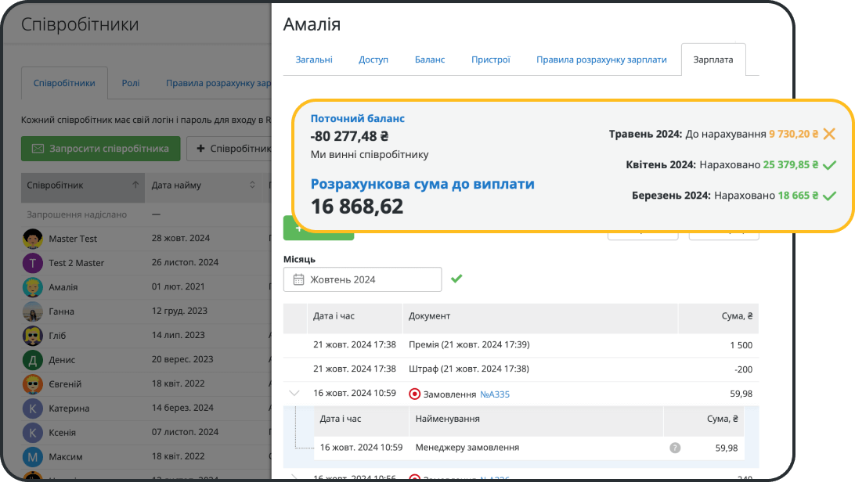
Task: Open order link №A335
Action: pos(494,394)
